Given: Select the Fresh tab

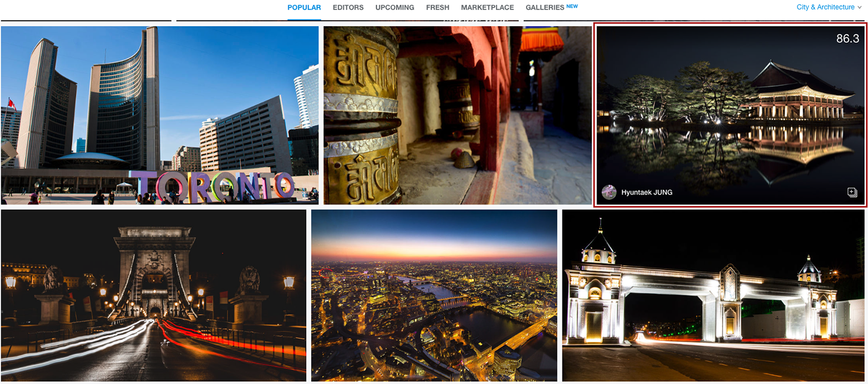Looking at the screenshot, I should pyautogui.click(x=437, y=8).
